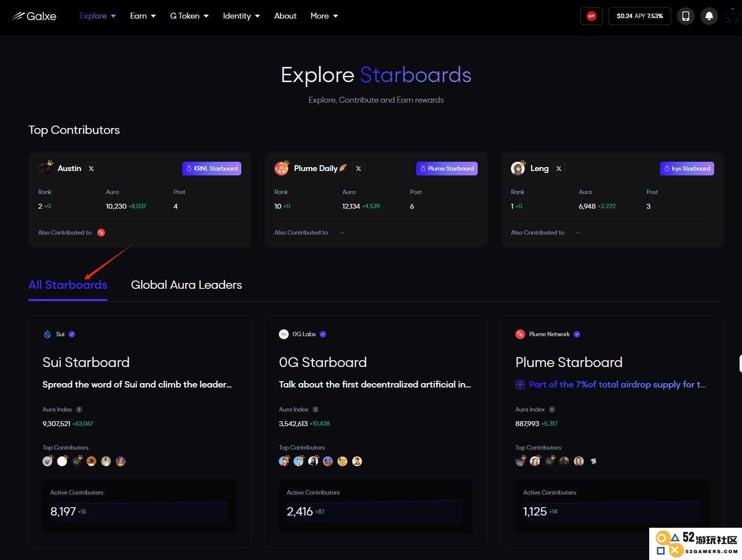Open the Plume Starboard title
The width and height of the screenshot is (742, 560).
569,362
